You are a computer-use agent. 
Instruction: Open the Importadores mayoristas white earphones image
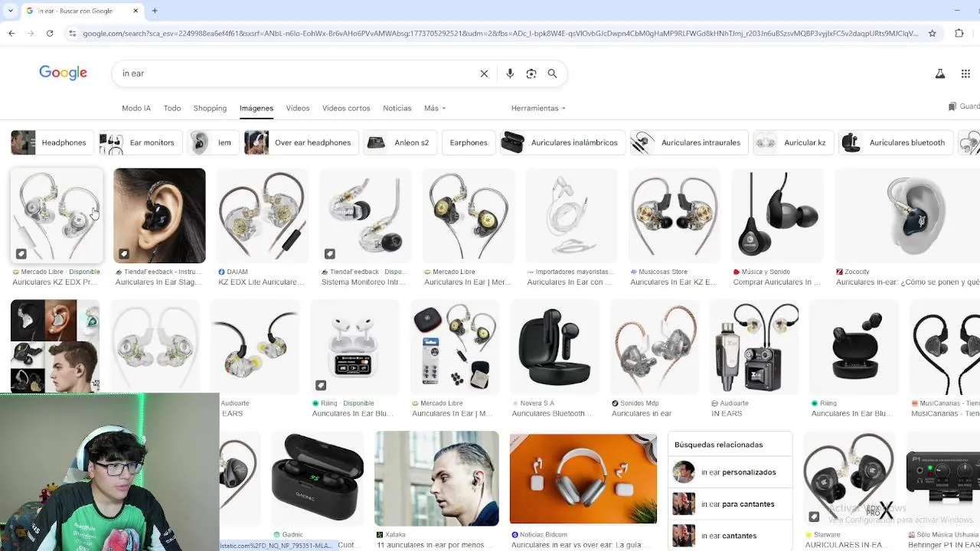coord(570,216)
